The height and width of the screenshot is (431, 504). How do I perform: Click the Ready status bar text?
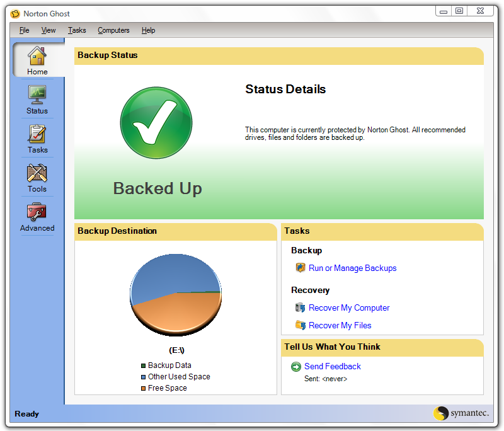coord(26,413)
